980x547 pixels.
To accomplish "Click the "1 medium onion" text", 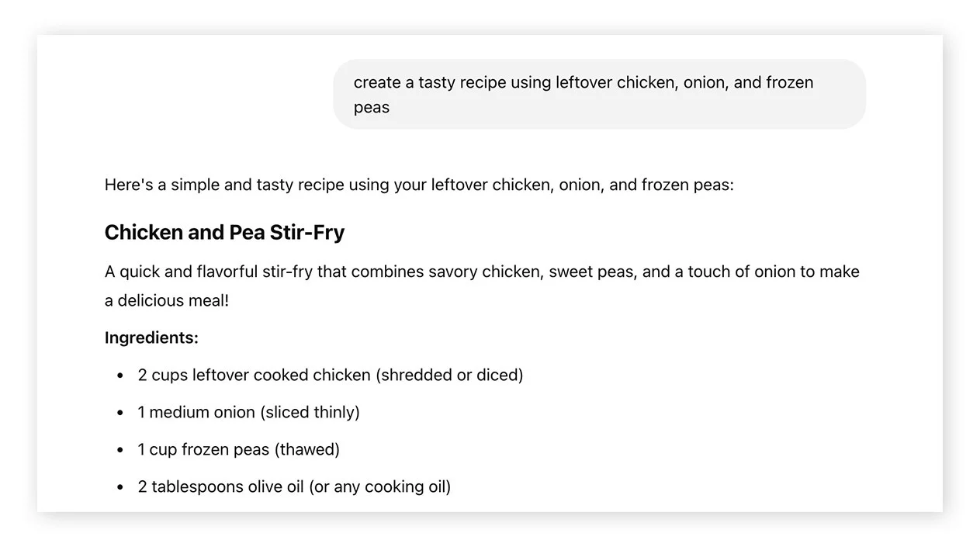I will coord(196,412).
